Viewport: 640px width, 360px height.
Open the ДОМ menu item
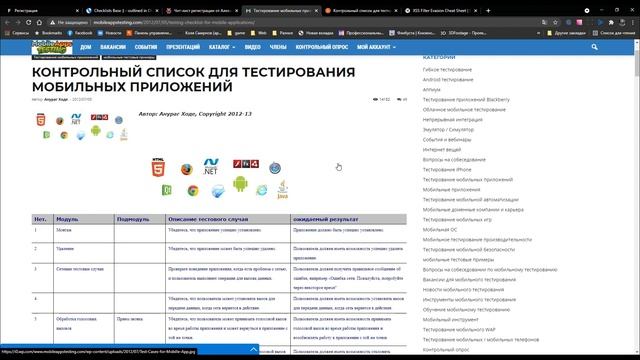pos(86,47)
